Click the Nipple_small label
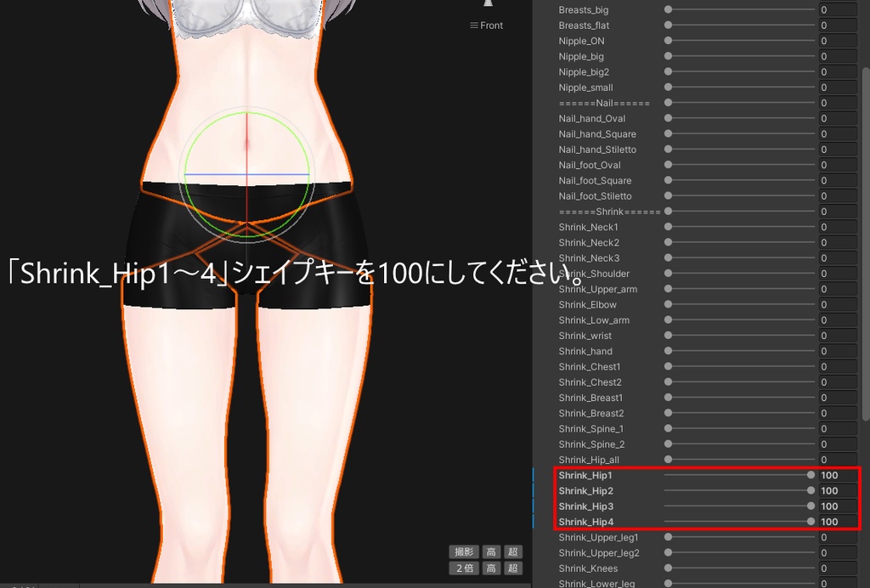The height and width of the screenshot is (588, 870). (x=586, y=88)
